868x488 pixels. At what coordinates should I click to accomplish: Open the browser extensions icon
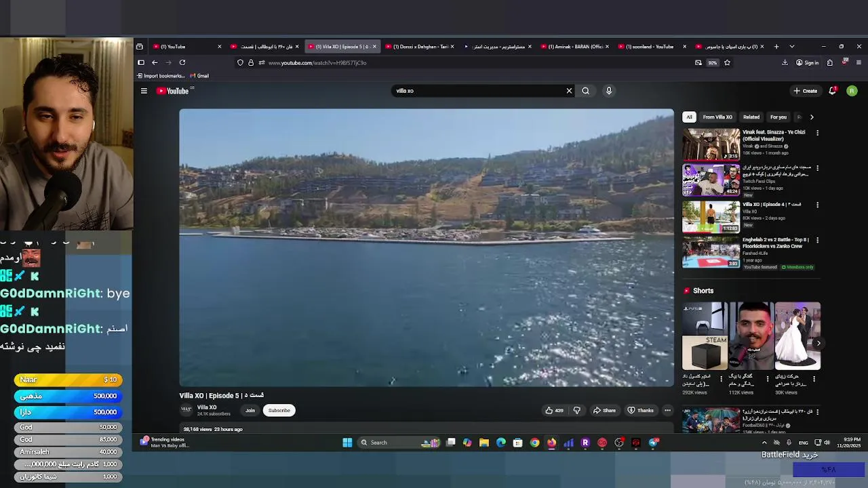(x=829, y=62)
